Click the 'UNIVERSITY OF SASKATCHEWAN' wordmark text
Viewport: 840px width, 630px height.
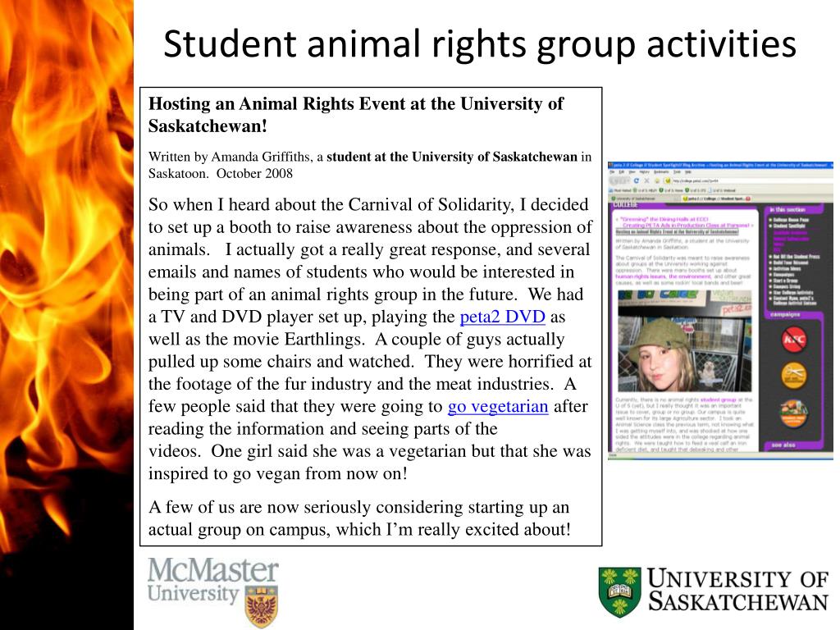[739, 590]
